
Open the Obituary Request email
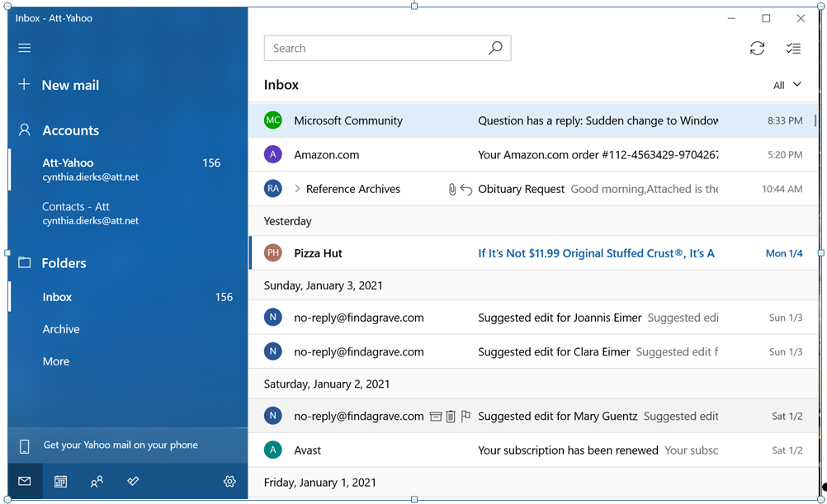[532, 189]
